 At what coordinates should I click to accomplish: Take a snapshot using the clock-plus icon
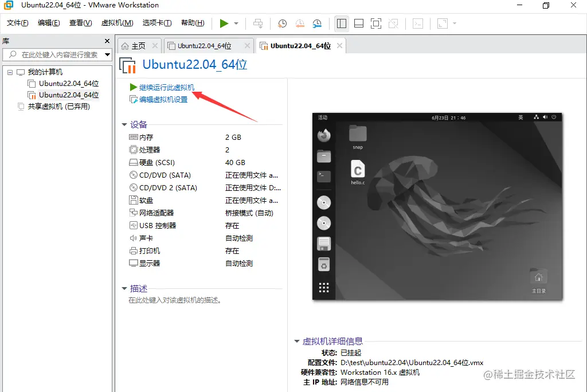point(282,23)
